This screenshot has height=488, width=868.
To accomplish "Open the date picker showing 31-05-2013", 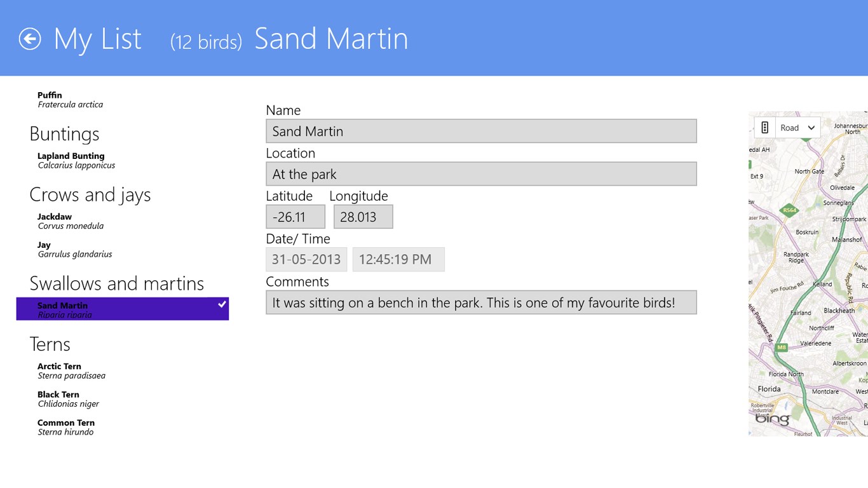I will point(306,259).
